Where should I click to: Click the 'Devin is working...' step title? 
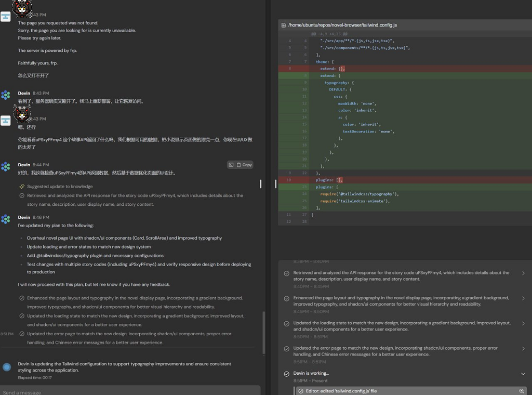[x=311, y=373]
